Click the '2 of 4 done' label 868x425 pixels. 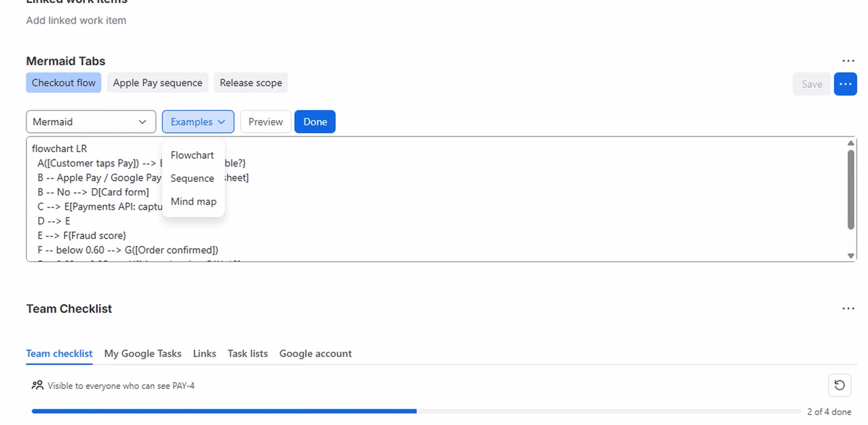click(x=829, y=411)
